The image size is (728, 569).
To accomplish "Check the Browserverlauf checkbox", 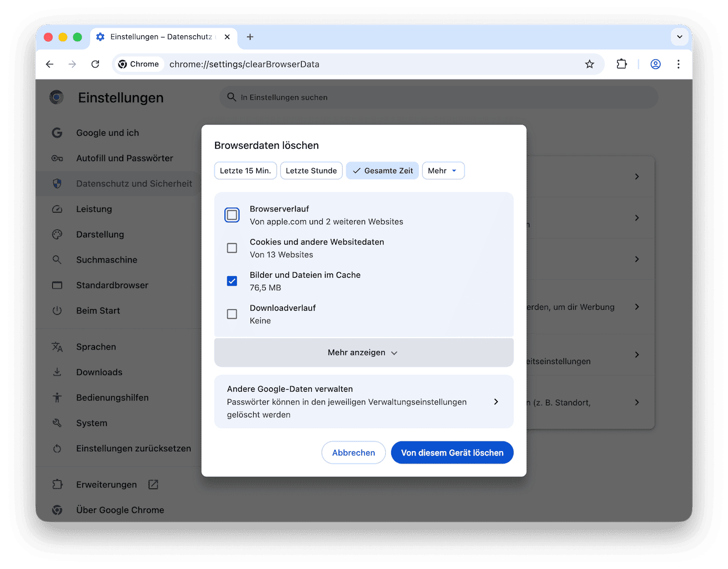I will pos(232,215).
